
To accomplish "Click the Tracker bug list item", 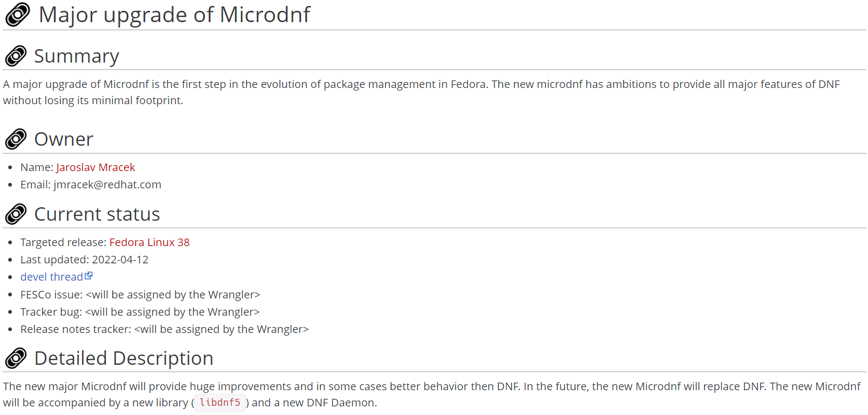I will [140, 312].
